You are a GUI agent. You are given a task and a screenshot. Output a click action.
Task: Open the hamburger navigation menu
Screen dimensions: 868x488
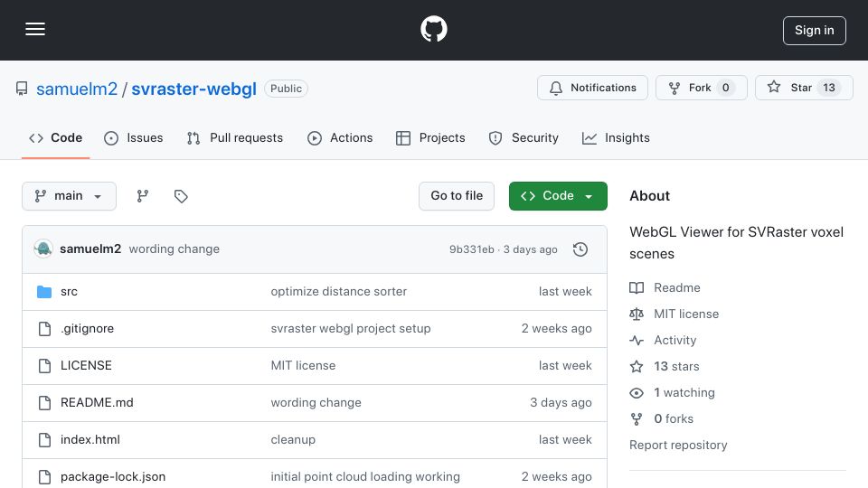35,29
